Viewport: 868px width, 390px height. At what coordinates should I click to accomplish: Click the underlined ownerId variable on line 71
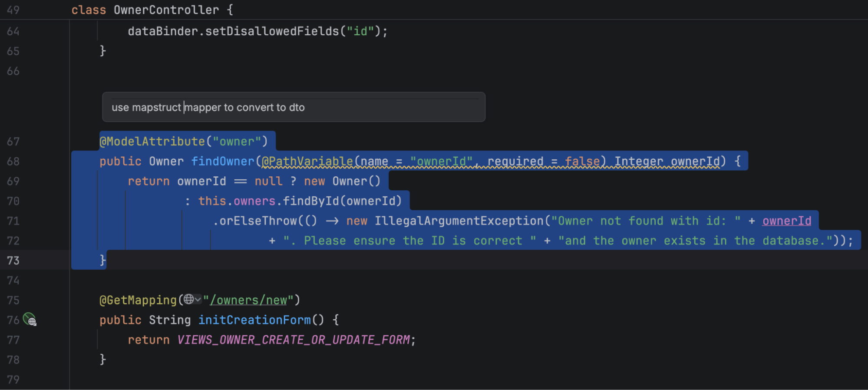(x=787, y=221)
